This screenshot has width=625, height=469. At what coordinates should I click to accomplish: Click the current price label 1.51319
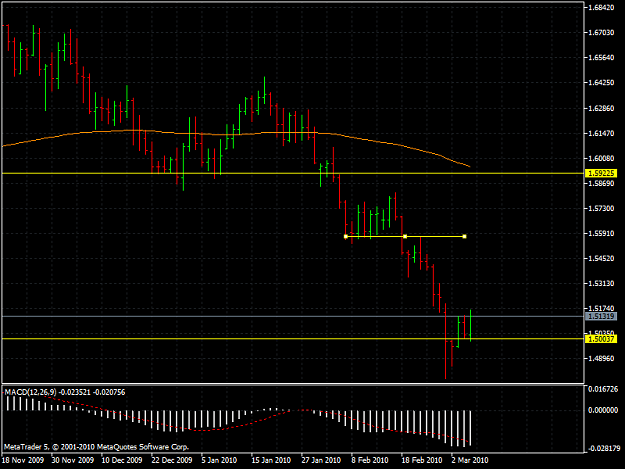pyautogui.click(x=601, y=316)
